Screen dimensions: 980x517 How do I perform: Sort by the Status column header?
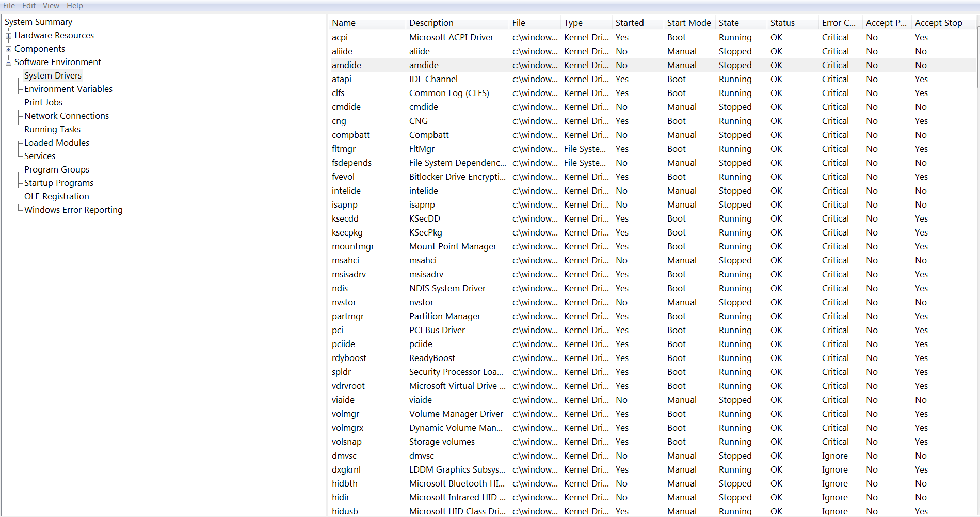(793, 23)
